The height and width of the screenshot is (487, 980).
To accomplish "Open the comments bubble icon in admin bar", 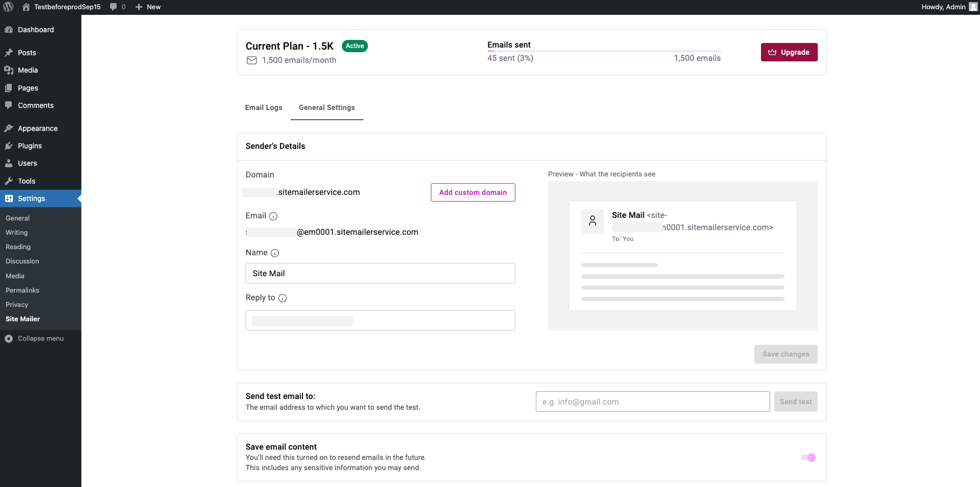I will [x=113, y=7].
